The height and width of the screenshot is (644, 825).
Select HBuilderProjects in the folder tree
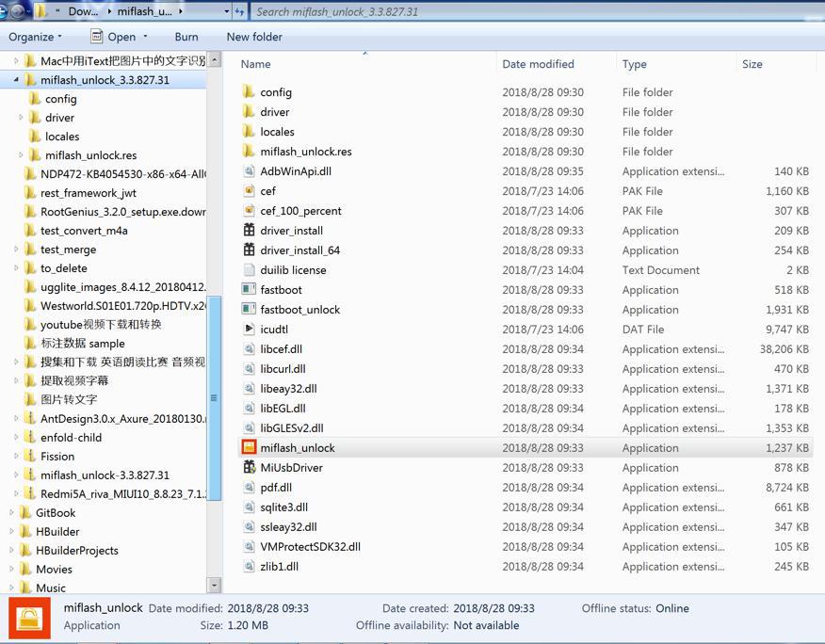coord(77,551)
